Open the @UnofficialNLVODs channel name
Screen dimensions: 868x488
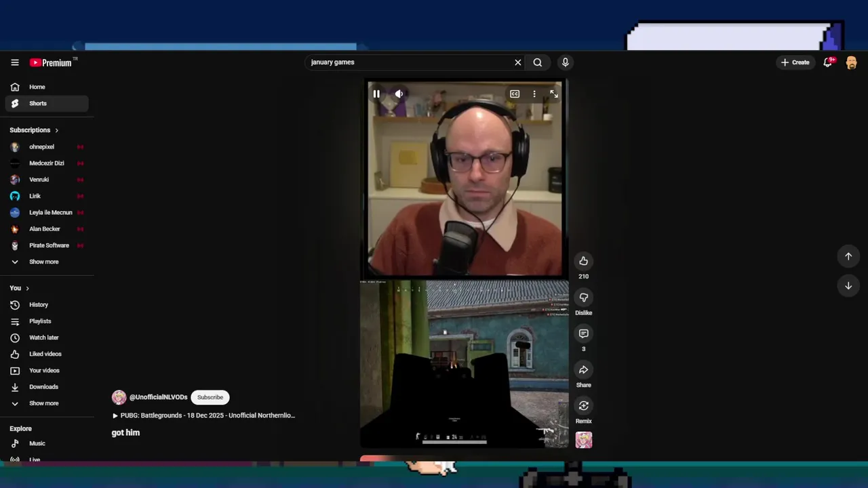(158, 397)
